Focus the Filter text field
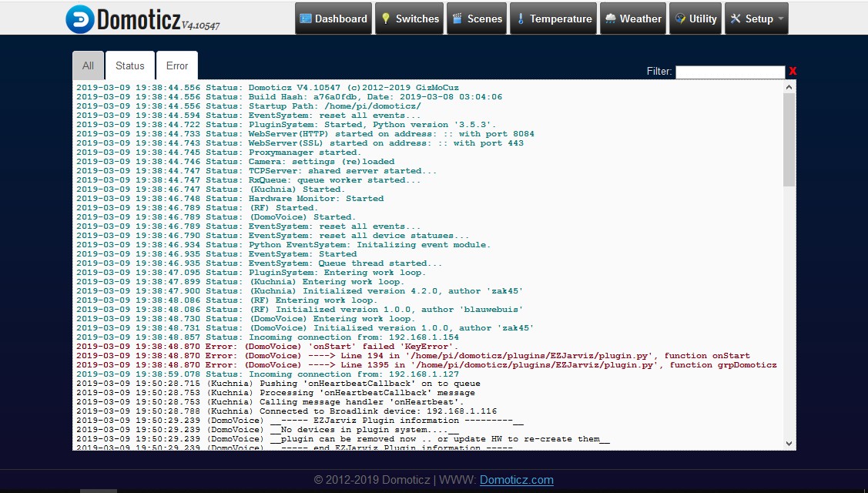This screenshot has width=868, height=493. (x=729, y=72)
